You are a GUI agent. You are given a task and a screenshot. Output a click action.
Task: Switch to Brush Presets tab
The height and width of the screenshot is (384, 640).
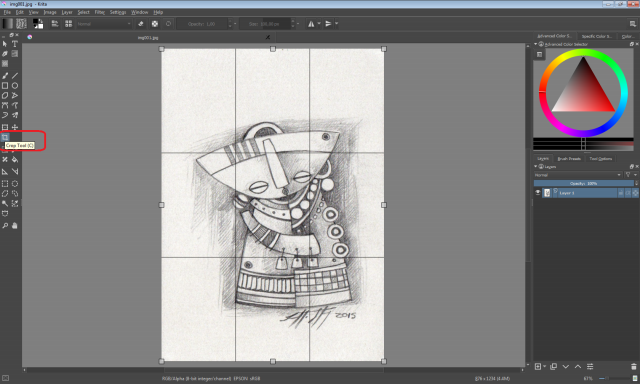pos(569,158)
